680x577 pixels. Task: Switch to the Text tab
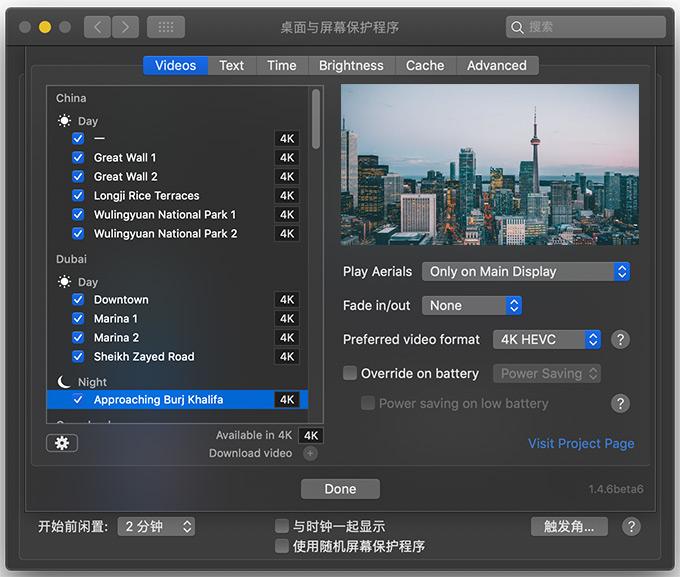(x=232, y=66)
